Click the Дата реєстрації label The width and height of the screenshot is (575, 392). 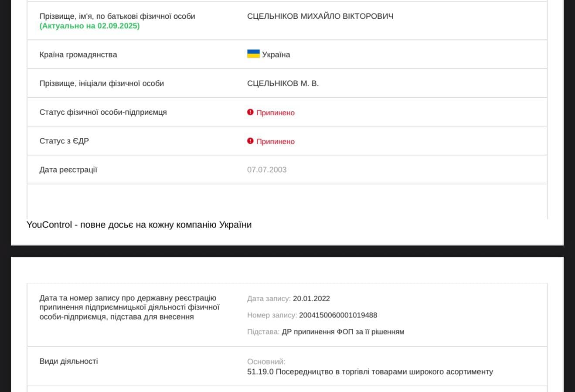[x=68, y=170]
